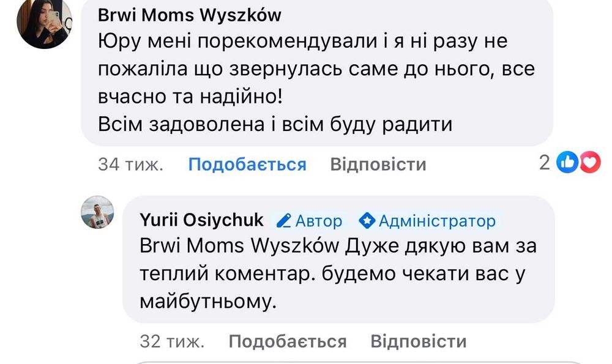612x364 pixels.
Task: Open commenter name Brwi Moms Wyszków at top
Action: click(190, 15)
